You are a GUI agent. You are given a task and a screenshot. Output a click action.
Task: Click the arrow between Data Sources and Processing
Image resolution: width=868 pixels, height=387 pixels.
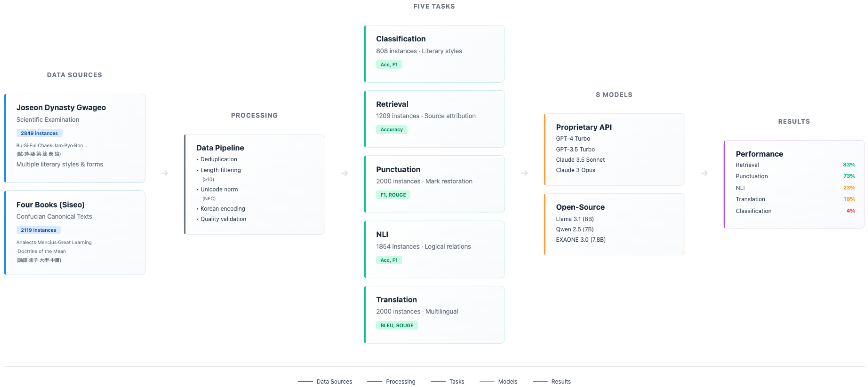(164, 173)
